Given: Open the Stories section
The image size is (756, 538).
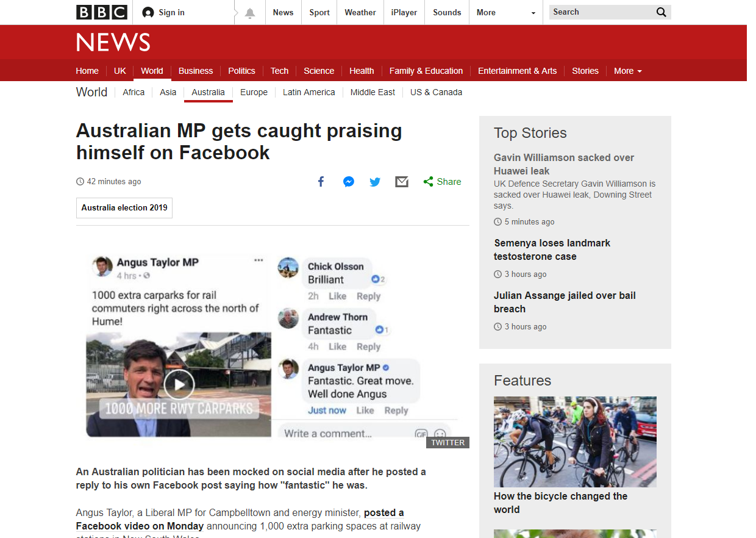Looking at the screenshot, I should pyautogui.click(x=585, y=71).
